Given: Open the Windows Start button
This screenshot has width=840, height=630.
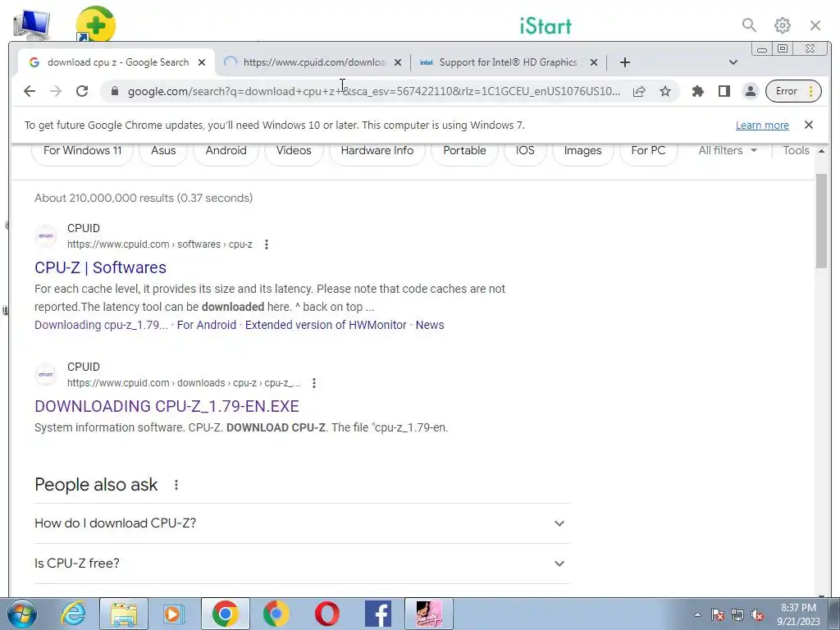Looking at the screenshot, I should [x=22, y=614].
